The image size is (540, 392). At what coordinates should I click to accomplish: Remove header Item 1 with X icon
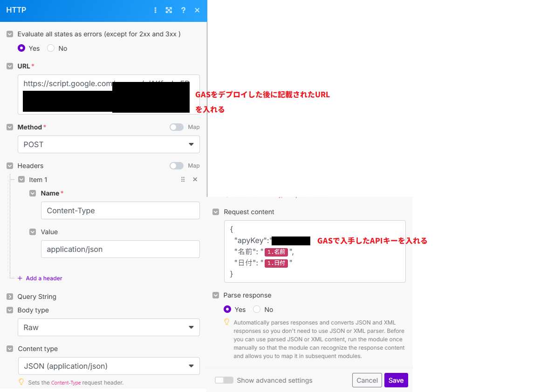pos(195,179)
